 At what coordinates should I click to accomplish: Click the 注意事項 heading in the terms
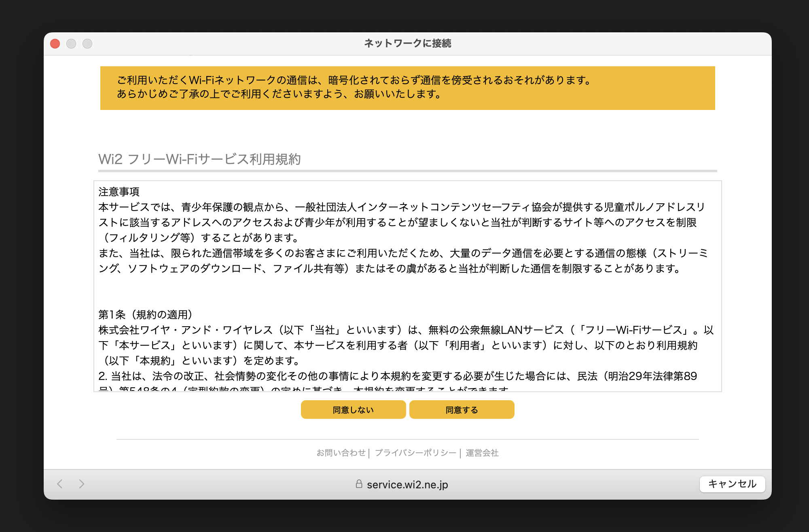point(119,192)
